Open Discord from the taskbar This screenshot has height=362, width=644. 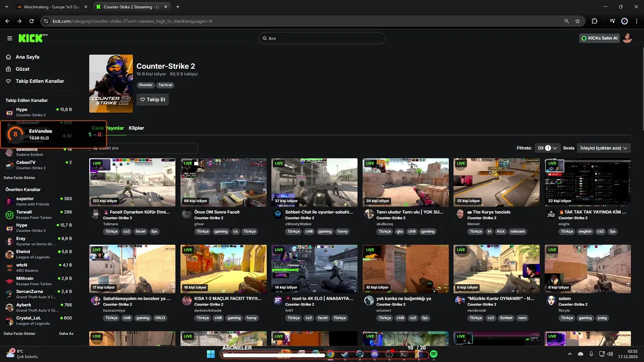coord(374,354)
